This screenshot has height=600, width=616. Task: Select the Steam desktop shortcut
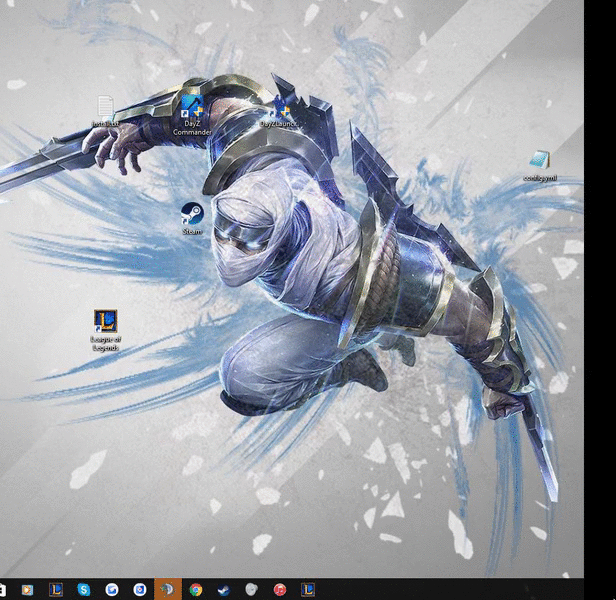click(192, 218)
